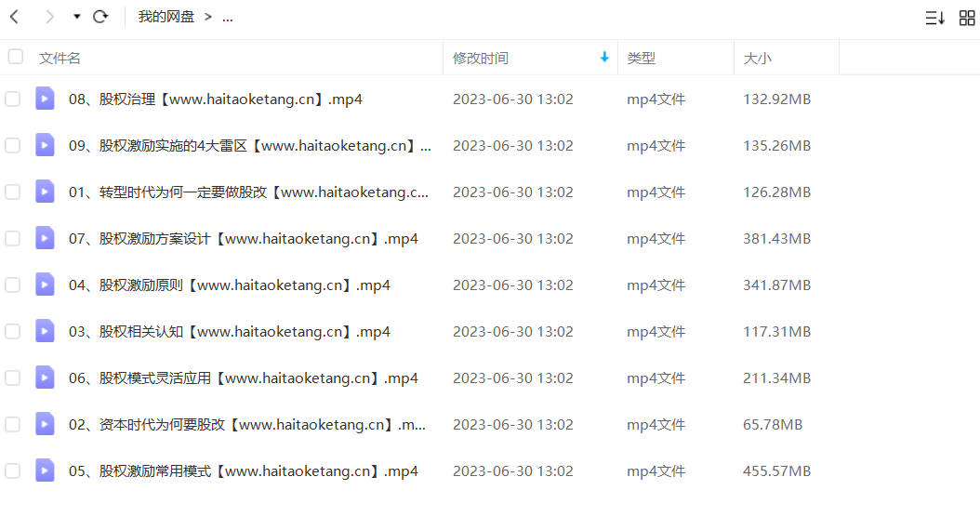The image size is (980, 530).
Task: Open the sort order menu icon
Action: click(935, 18)
